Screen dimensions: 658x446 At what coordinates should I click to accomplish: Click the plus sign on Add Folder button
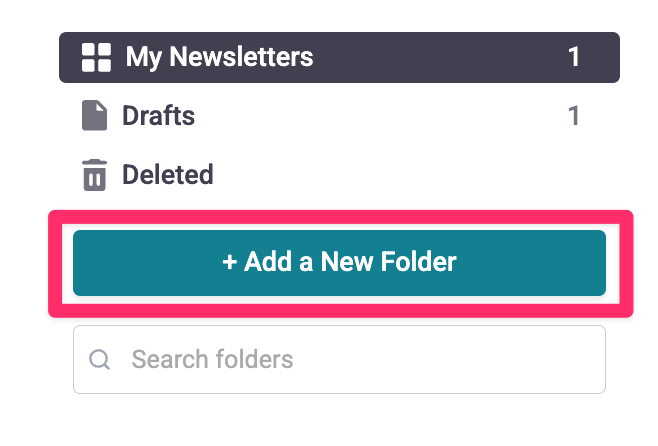pos(229,263)
